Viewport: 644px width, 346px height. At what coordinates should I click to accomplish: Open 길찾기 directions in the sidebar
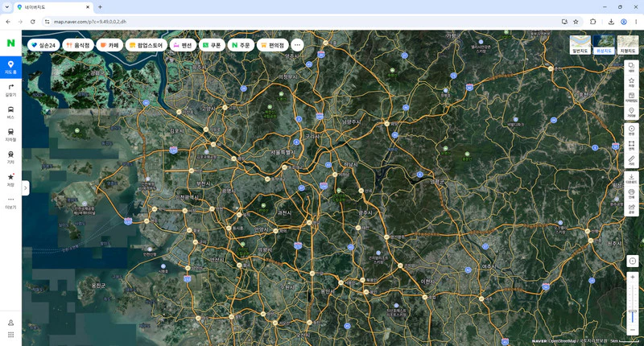(x=10, y=90)
